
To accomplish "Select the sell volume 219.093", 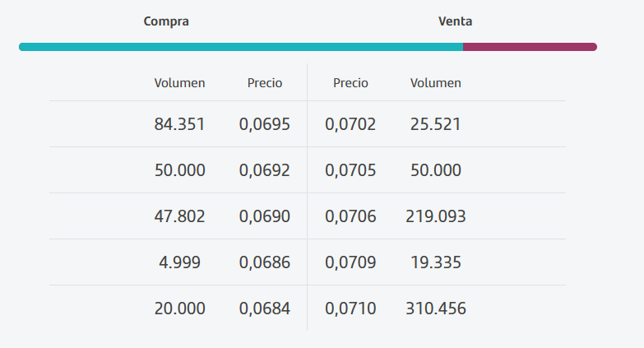I will click(436, 216).
